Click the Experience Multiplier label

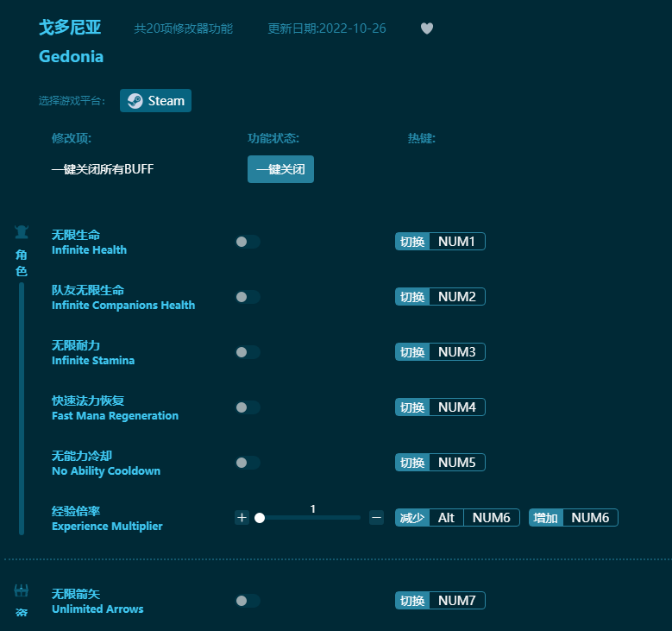pyautogui.click(x=107, y=527)
